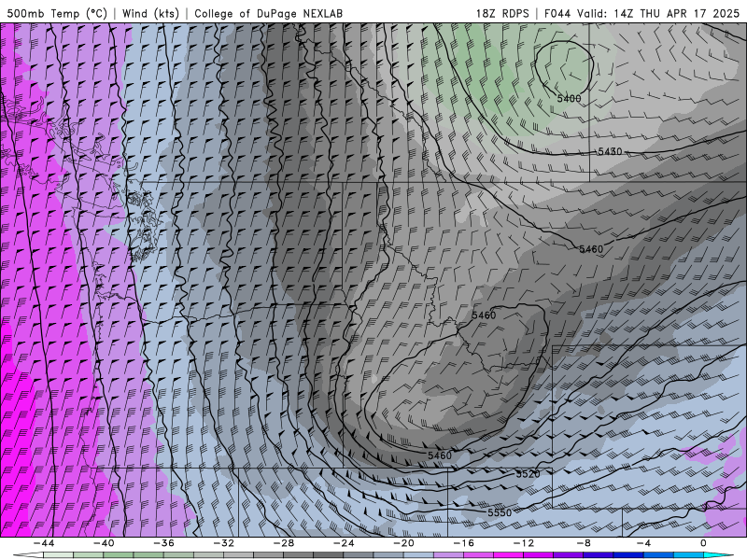Click the -24 value on the temperature scale

[x=344, y=543]
